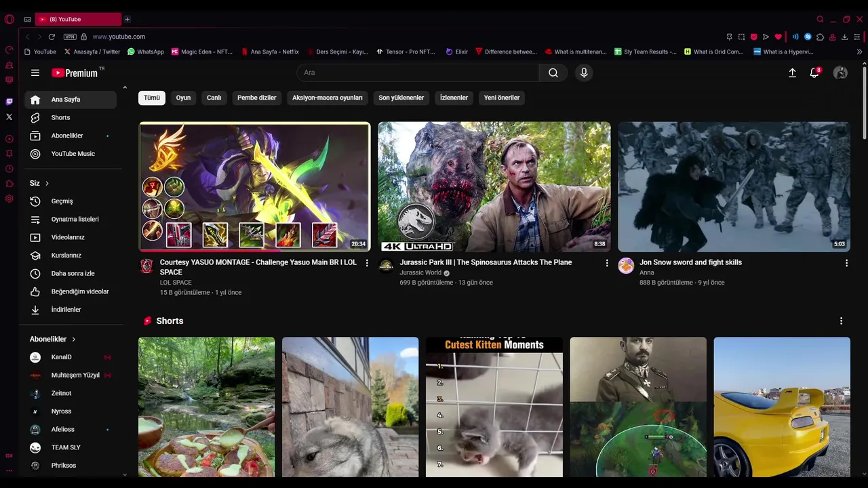
Task: Select Aksiyon-macera oyunları filter chip
Action: (x=328, y=98)
